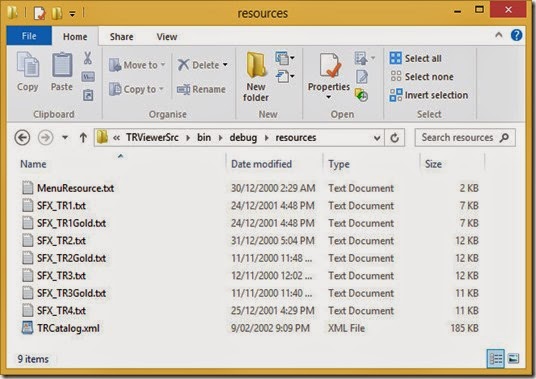Click the TRCatalog.xml file icon
This screenshot has height=379, width=536.
point(27,328)
